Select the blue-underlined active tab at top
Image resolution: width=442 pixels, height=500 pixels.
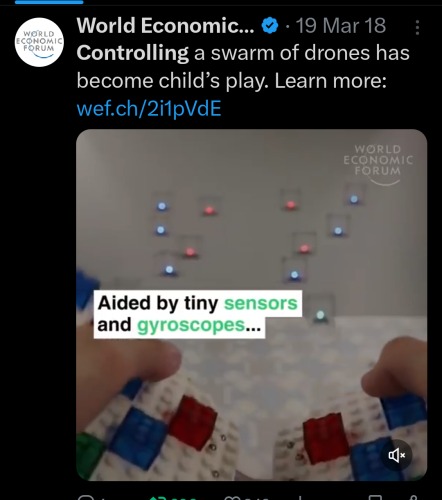pos(49,2)
